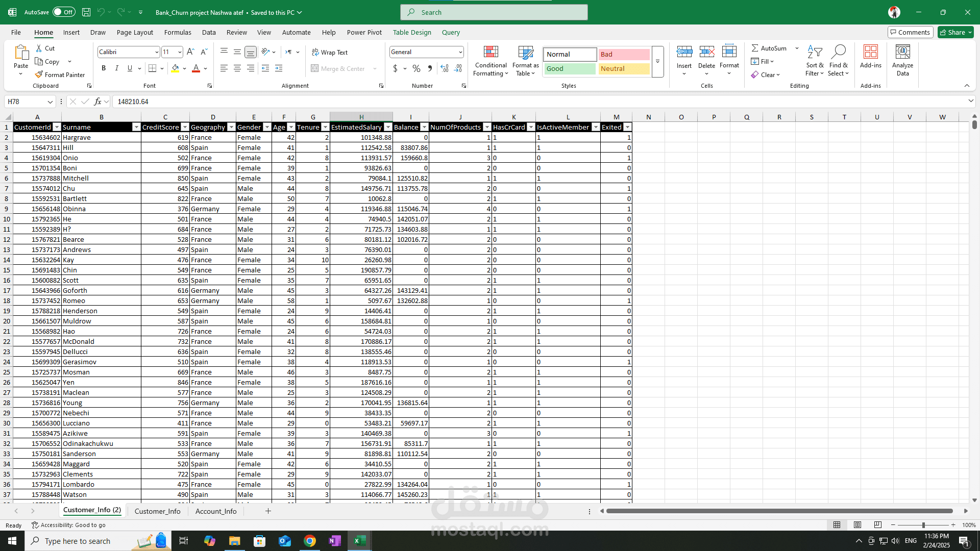Open the font name Calibri dropdown
980x551 pixels.
coord(157,52)
